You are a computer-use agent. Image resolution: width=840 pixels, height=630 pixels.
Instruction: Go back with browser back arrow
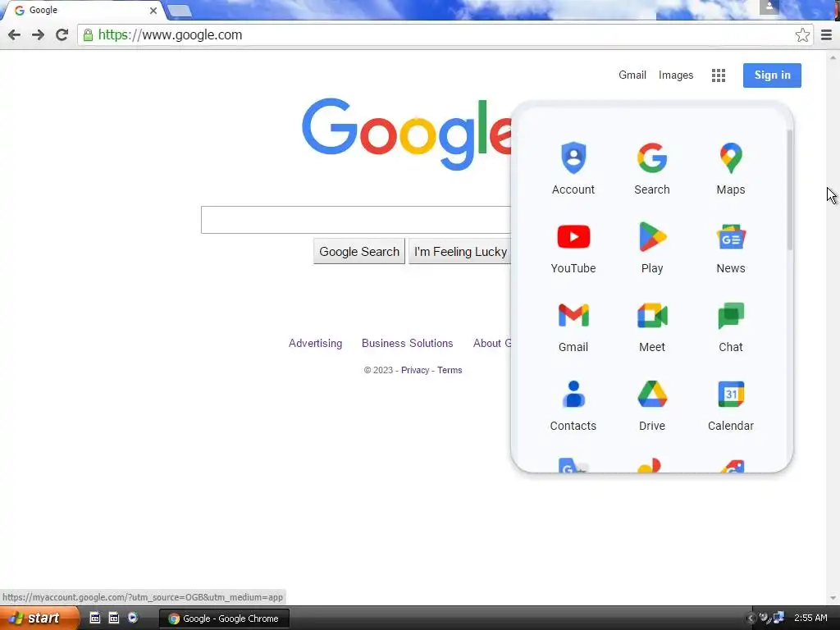(x=15, y=34)
